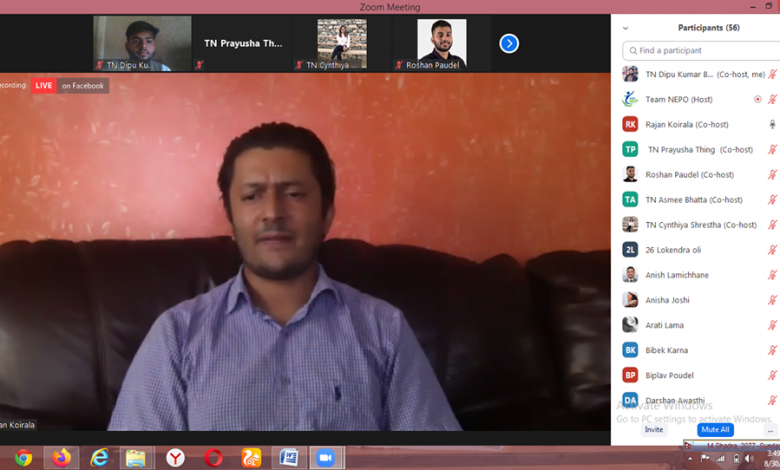The image size is (780, 470).
Task: Click the Find a participant search field
Action: (698, 50)
